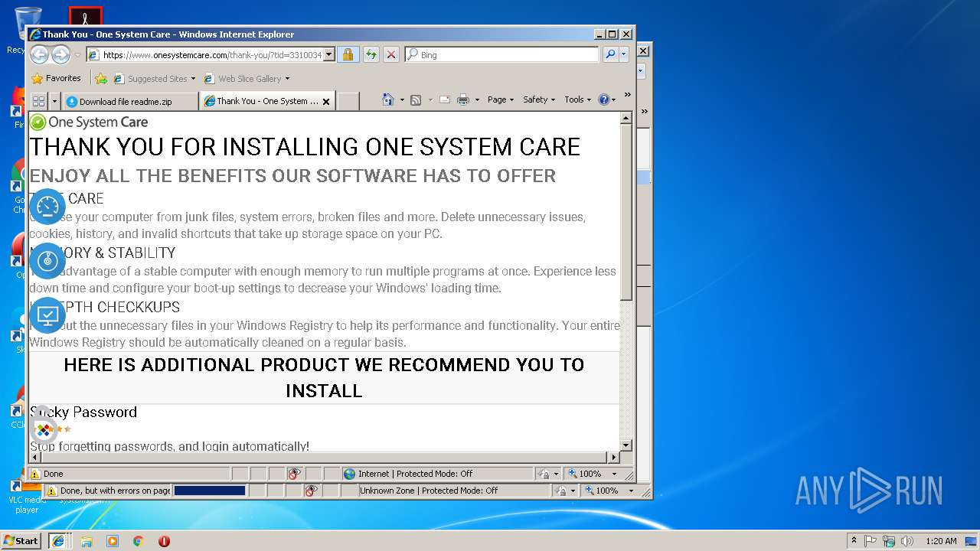Open the Start menu
The image size is (980, 551).
coord(21,541)
